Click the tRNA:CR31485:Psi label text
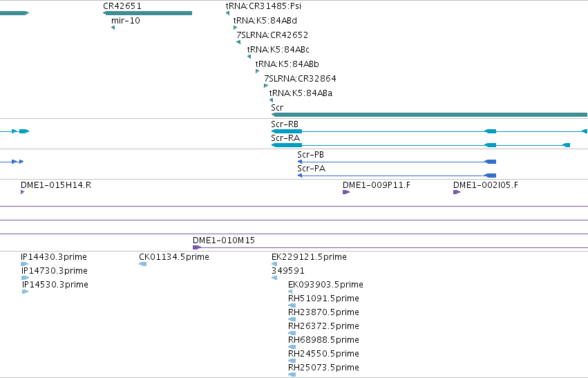The image size is (588, 378). [x=263, y=6]
